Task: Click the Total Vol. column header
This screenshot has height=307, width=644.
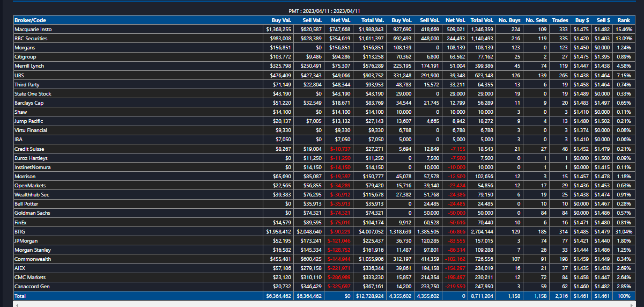Action: 482,20
